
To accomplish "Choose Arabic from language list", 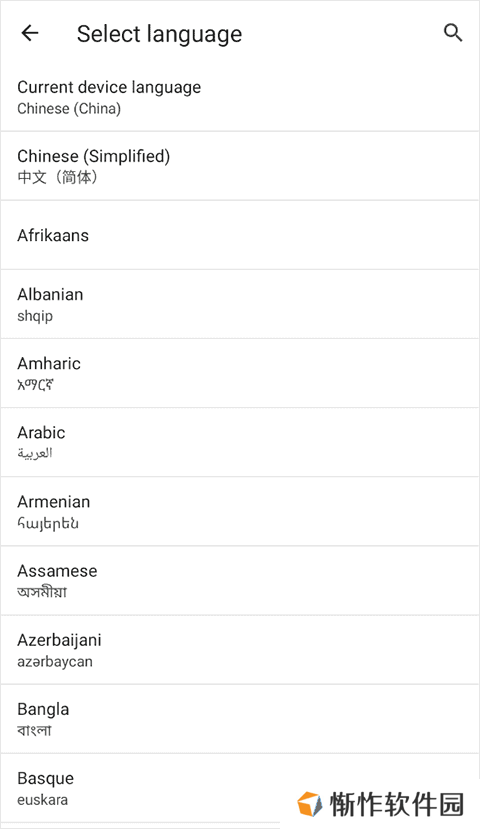I will coord(240,443).
